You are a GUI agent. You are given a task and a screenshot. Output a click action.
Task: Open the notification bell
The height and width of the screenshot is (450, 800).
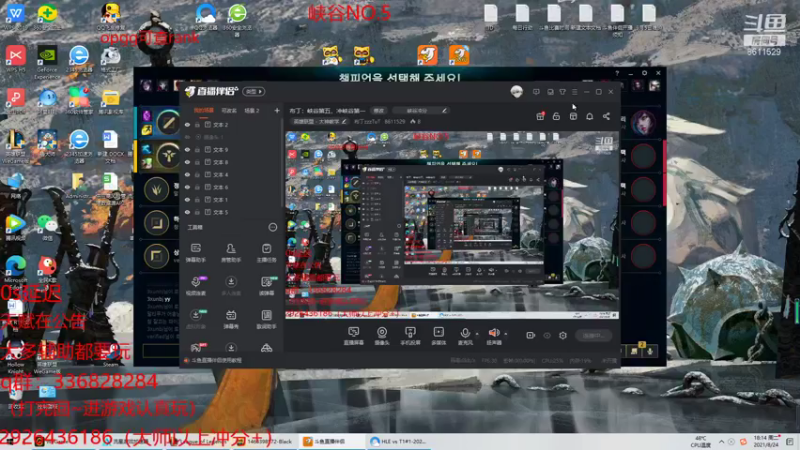click(589, 116)
